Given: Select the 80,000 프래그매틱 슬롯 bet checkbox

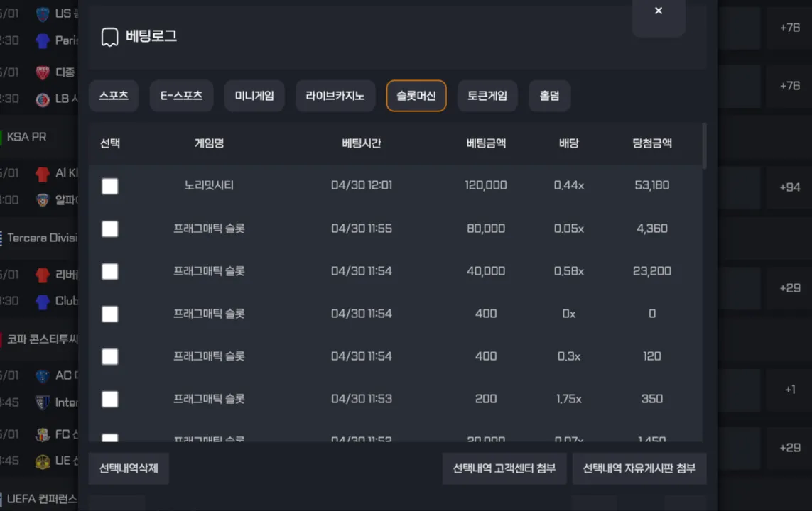Looking at the screenshot, I should tap(110, 229).
